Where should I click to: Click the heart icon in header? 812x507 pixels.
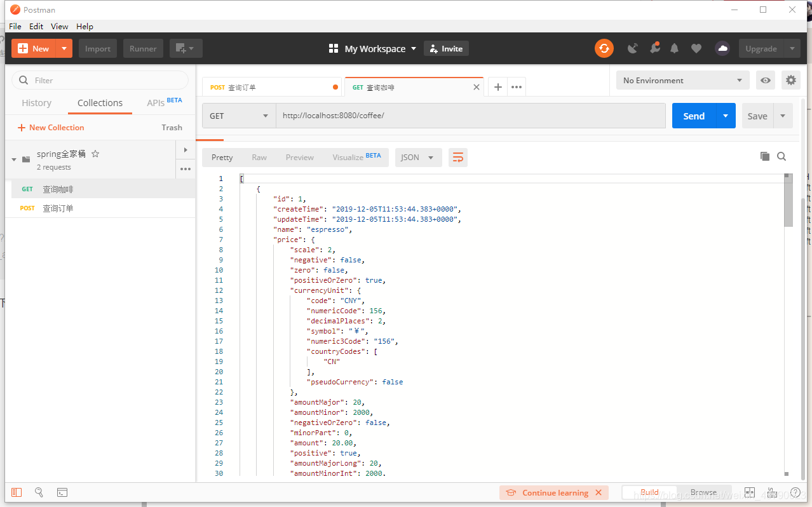tap(696, 48)
